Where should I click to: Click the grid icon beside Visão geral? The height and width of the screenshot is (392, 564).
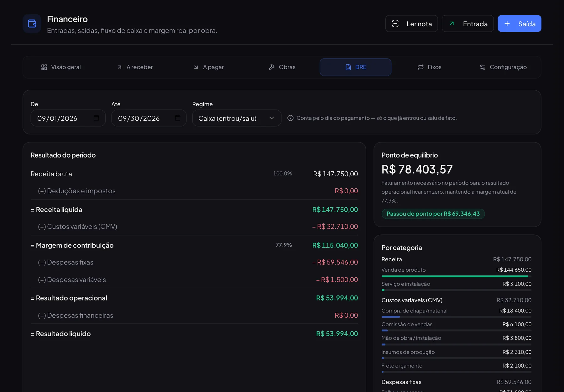(x=44, y=67)
